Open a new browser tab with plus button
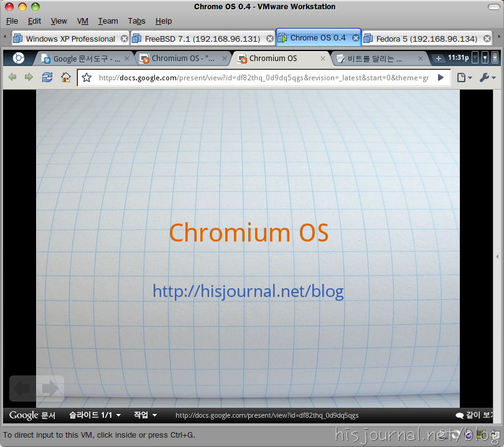 (x=438, y=59)
